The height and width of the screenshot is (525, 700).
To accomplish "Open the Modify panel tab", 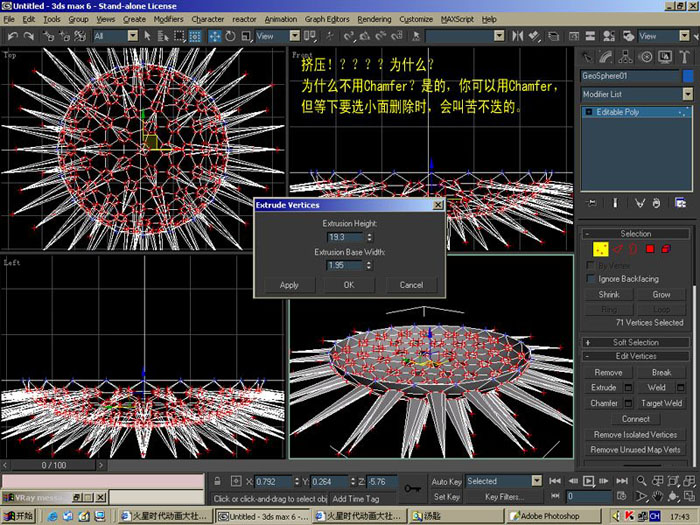I will (606, 57).
